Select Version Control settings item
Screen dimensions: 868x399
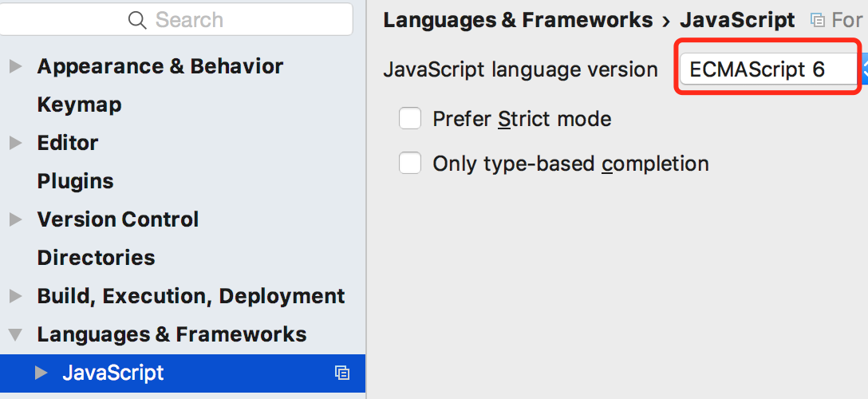pos(118,219)
